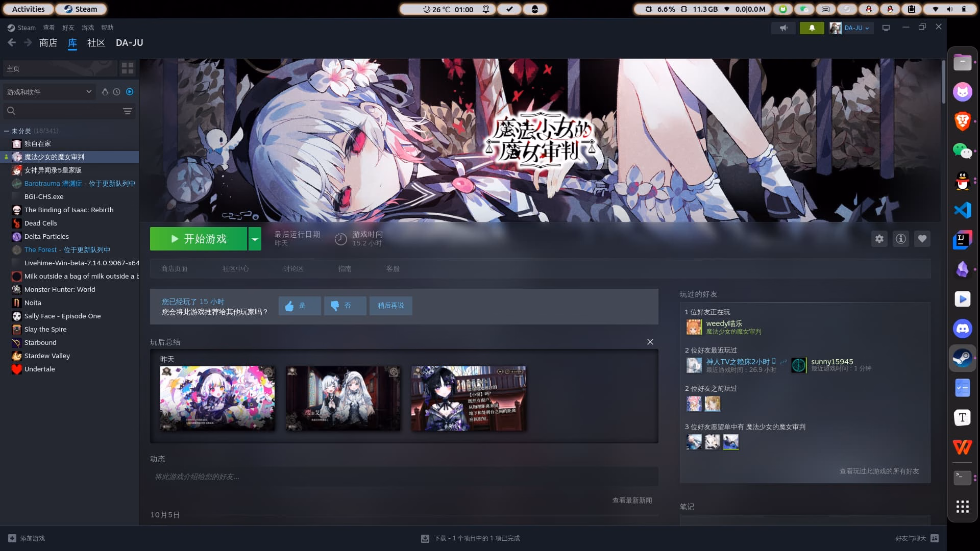Select Dead Cells in library list
980x551 pixels.
pyautogui.click(x=69, y=223)
